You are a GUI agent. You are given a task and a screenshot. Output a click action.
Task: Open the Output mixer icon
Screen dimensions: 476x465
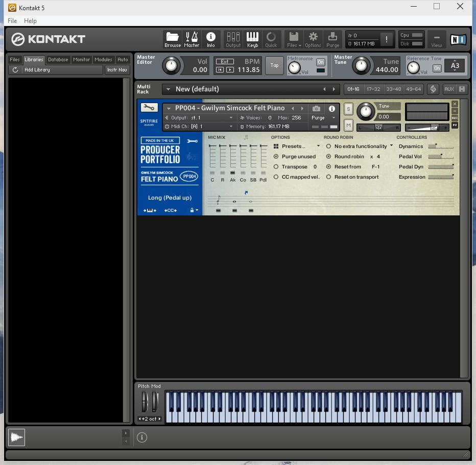233,39
